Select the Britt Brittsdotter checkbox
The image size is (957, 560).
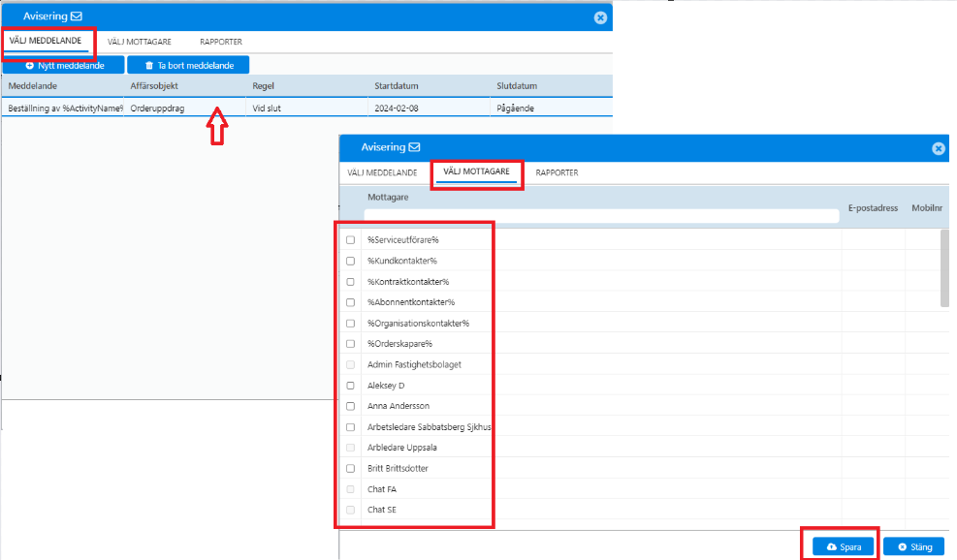click(350, 469)
